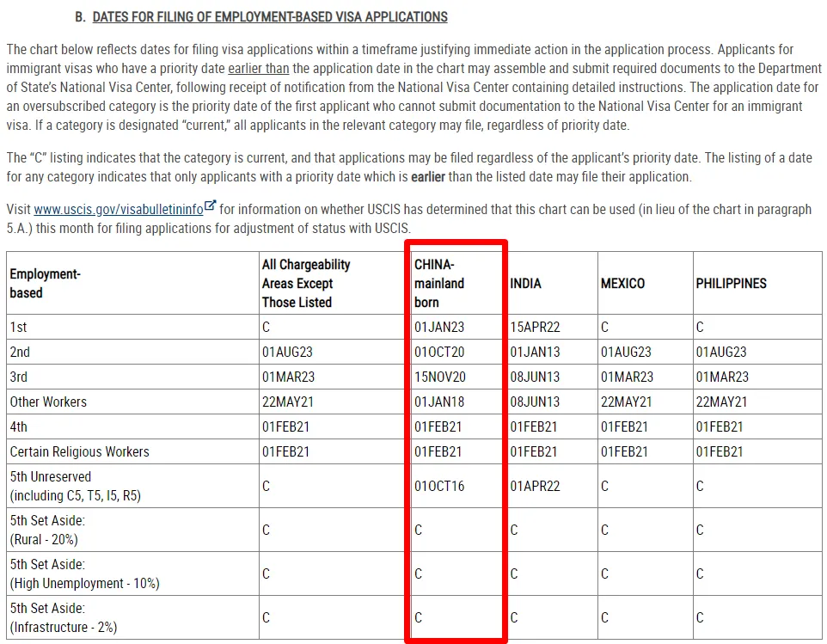
Task: Click the Certain Religious Workers row label
Action: (x=79, y=452)
